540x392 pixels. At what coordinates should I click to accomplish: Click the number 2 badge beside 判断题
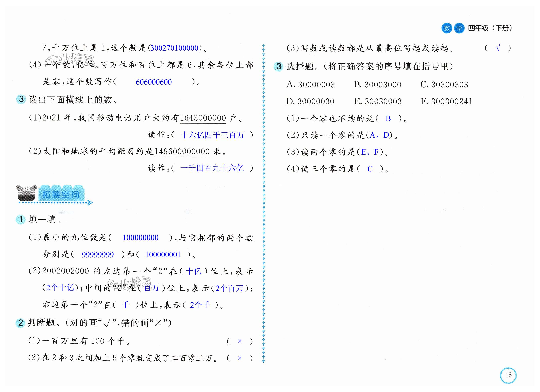(21, 323)
